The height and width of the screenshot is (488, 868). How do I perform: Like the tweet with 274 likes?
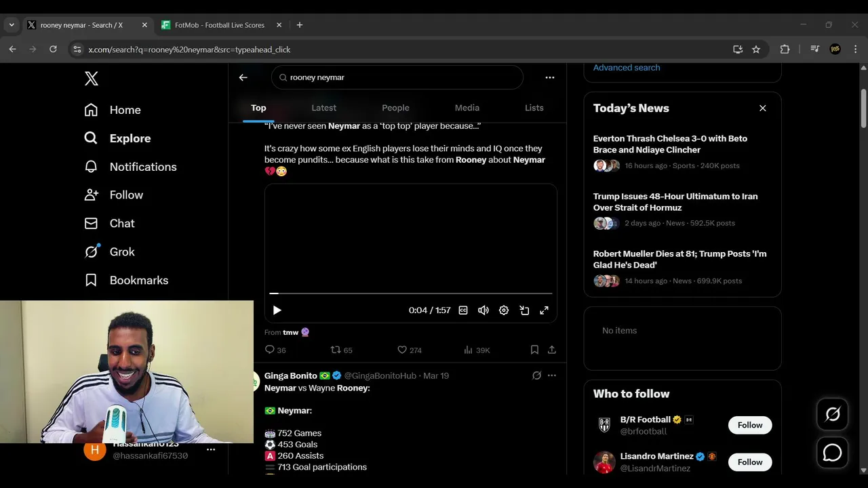point(409,350)
